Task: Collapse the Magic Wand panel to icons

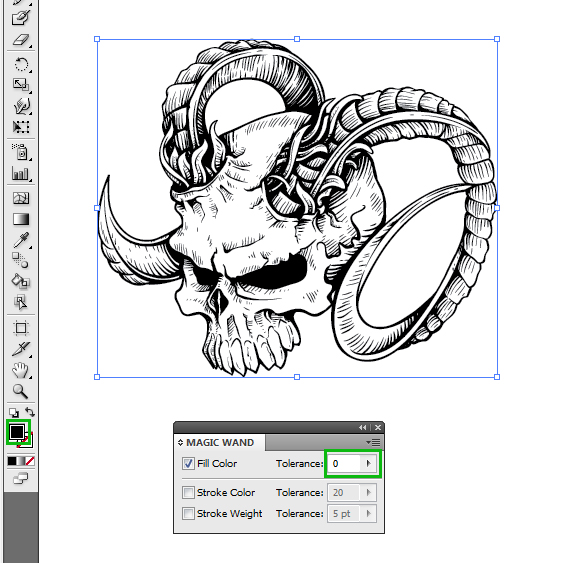Action: click(x=362, y=427)
